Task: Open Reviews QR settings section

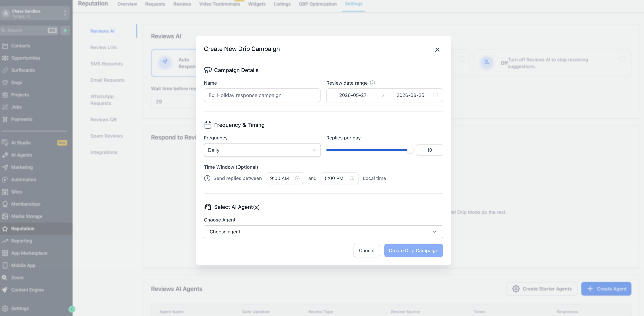Action: coord(103,120)
